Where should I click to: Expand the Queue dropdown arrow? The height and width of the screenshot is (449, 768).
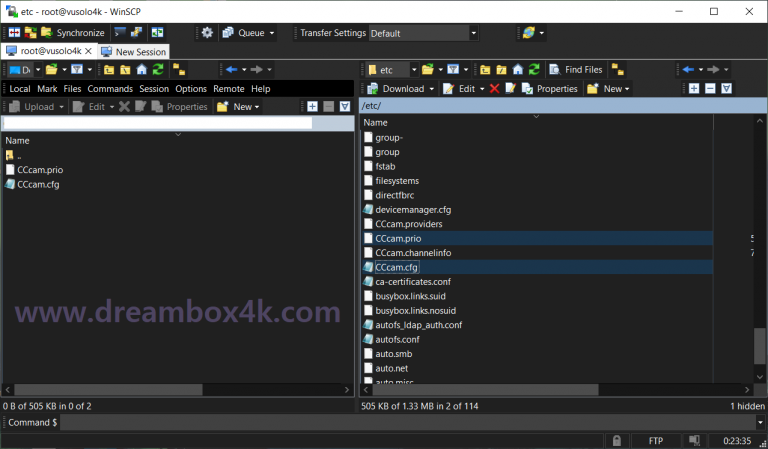pyautogui.click(x=272, y=33)
